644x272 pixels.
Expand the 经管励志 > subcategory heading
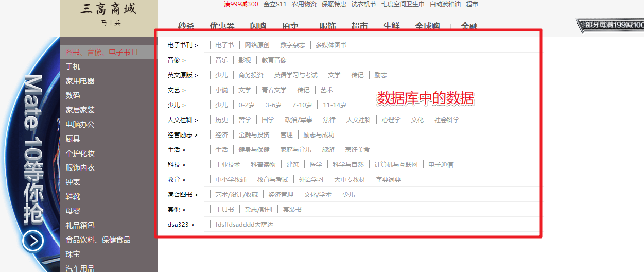[183, 135]
